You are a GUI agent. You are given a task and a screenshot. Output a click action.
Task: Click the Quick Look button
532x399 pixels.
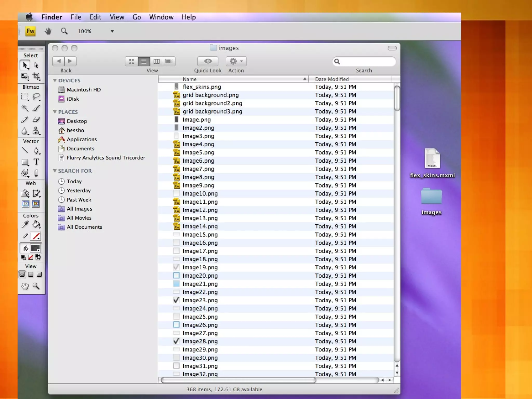(208, 61)
